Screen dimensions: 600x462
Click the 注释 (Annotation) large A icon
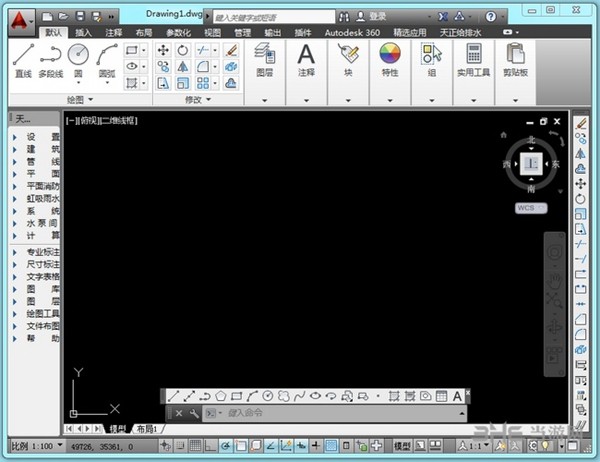coord(307,54)
